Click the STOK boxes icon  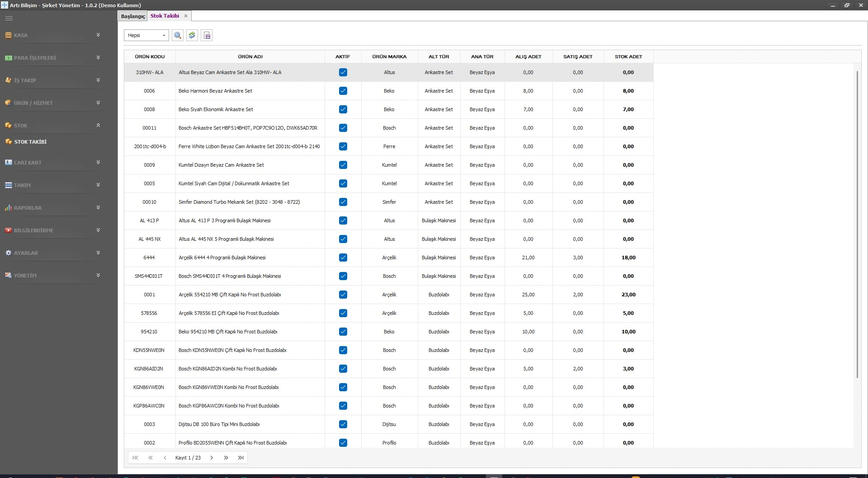tap(8, 126)
